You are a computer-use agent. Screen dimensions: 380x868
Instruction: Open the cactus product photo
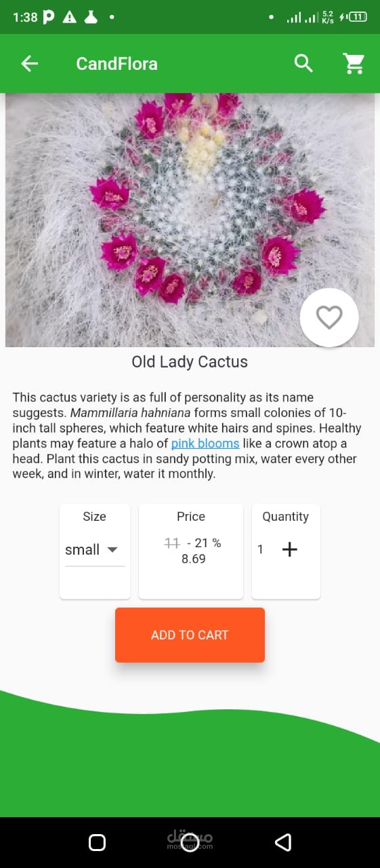pyautogui.click(x=190, y=220)
